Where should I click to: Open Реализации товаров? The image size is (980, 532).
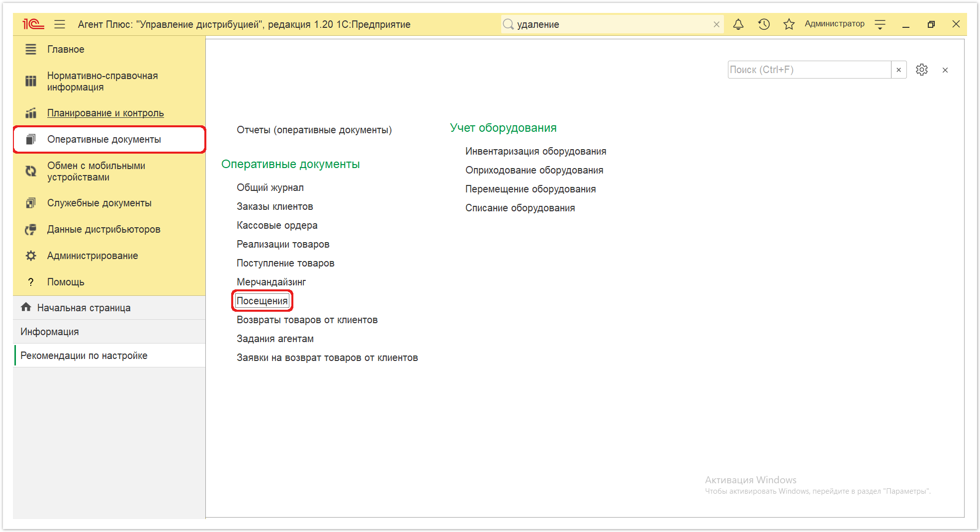point(283,244)
